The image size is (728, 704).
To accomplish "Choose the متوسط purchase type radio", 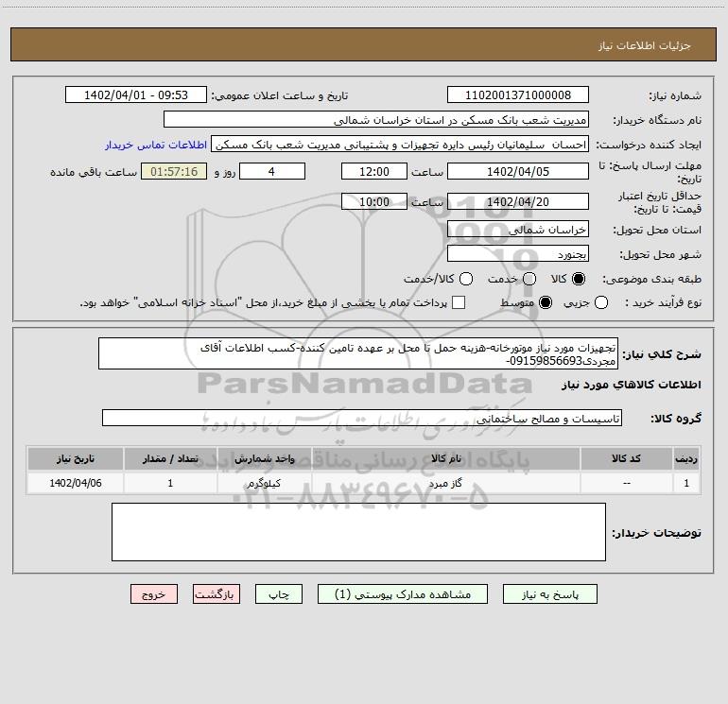I will click(x=546, y=302).
